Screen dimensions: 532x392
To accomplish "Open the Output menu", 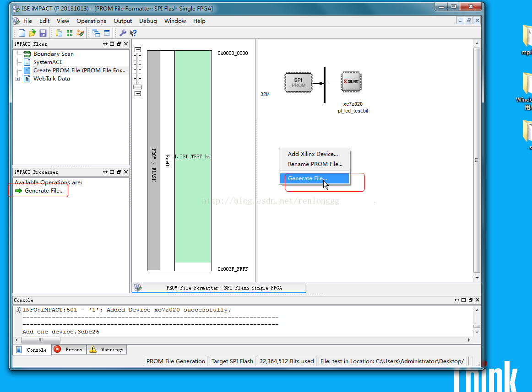I will tap(123, 21).
